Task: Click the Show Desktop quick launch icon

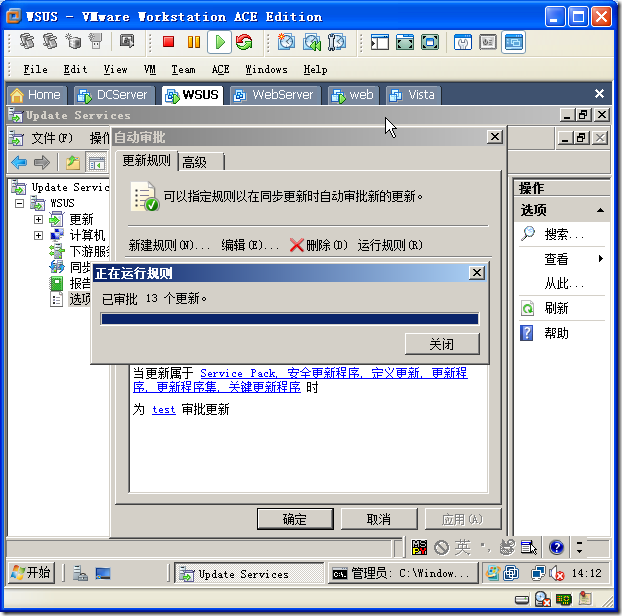Action: tap(103, 574)
